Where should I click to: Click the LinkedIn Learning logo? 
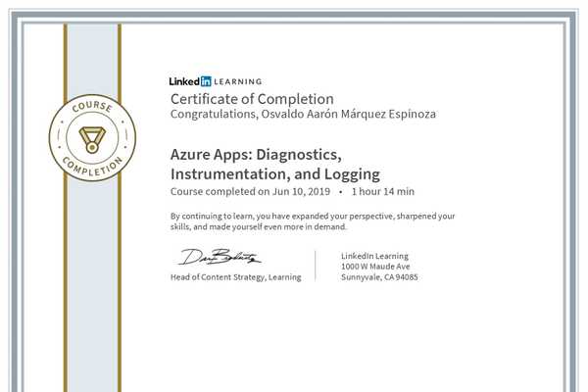pyautogui.click(x=216, y=81)
